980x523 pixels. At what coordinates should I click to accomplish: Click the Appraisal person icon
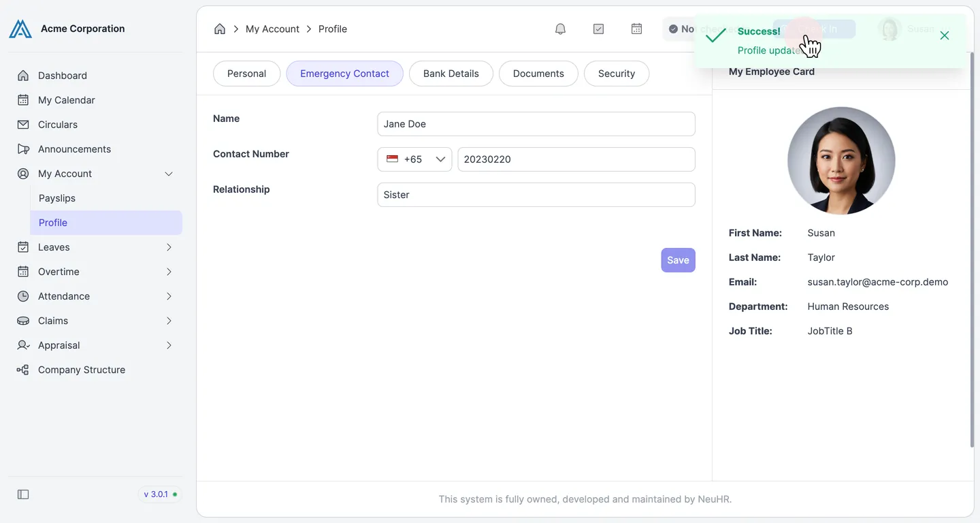coord(23,345)
